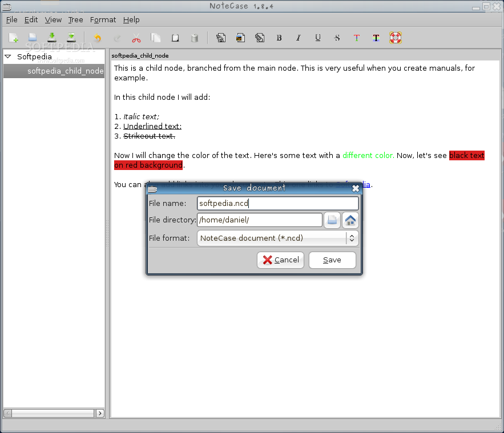The width and height of the screenshot is (504, 433).
Task: Open the Edit menu
Action: [31, 20]
